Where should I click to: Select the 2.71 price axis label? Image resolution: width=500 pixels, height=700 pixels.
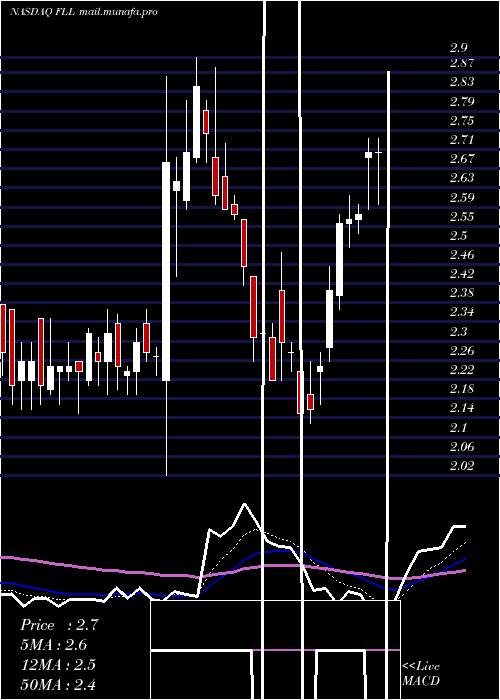click(x=462, y=140)
